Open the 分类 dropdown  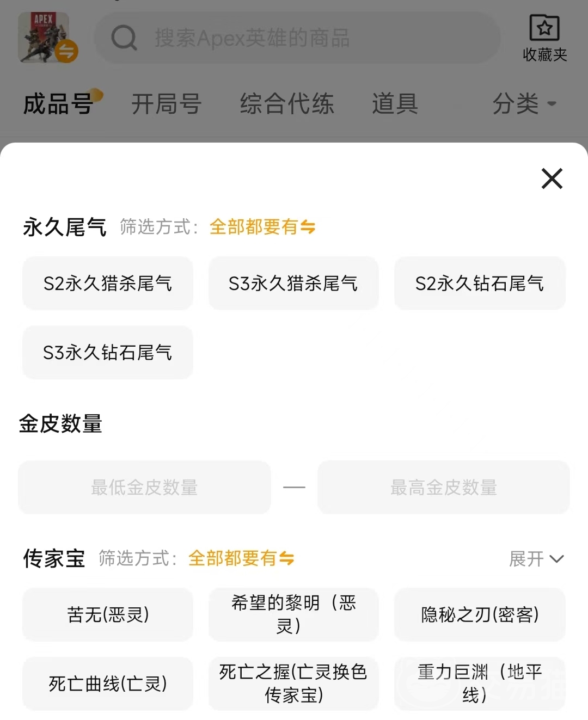524,103
